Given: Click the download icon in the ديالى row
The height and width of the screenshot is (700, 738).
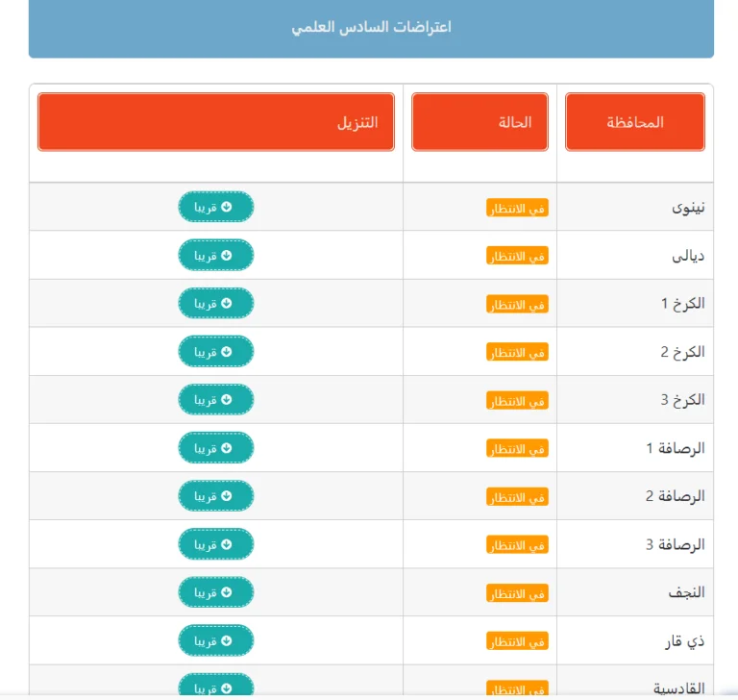Looking at the screenshot, I should [227, 255].
